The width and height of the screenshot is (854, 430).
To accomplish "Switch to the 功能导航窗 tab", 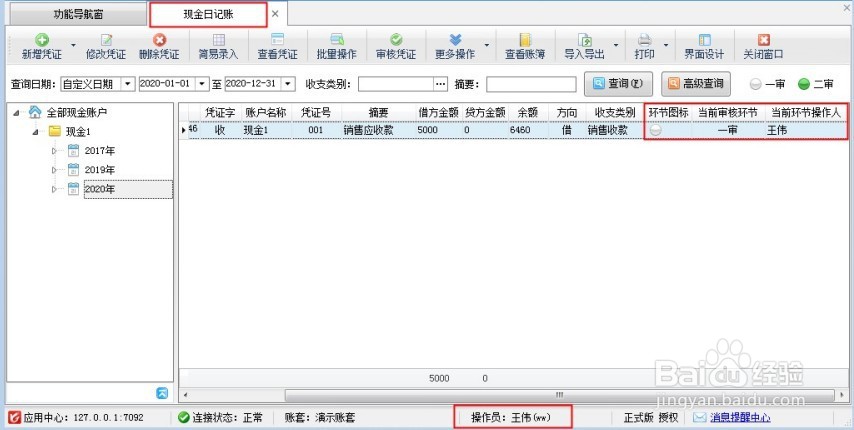I will (78, 14).
